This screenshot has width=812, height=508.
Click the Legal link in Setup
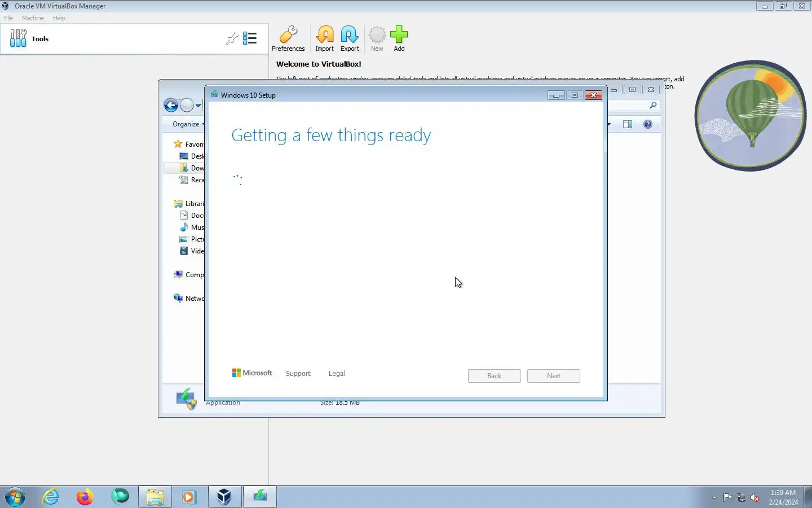(337, 374)
